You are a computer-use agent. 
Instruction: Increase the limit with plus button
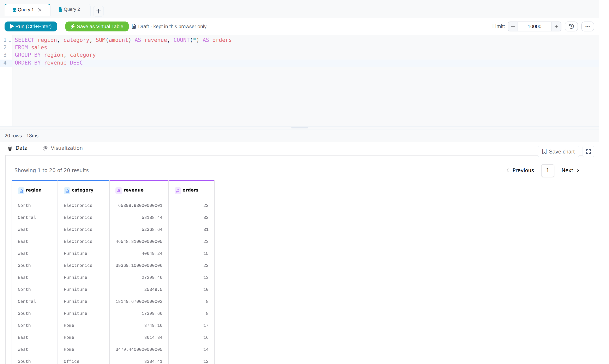(556, 26)
